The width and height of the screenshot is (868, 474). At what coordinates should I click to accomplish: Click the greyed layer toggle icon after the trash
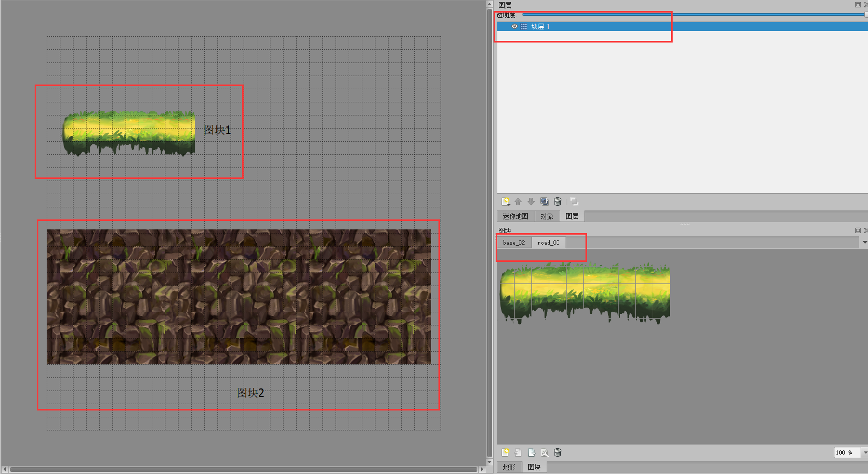[x=574, y=202]
